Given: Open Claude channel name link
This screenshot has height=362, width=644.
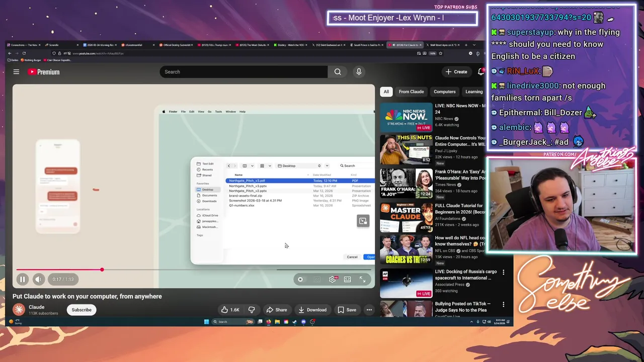Looking at the screenshot, I should [x=36, y=307].
